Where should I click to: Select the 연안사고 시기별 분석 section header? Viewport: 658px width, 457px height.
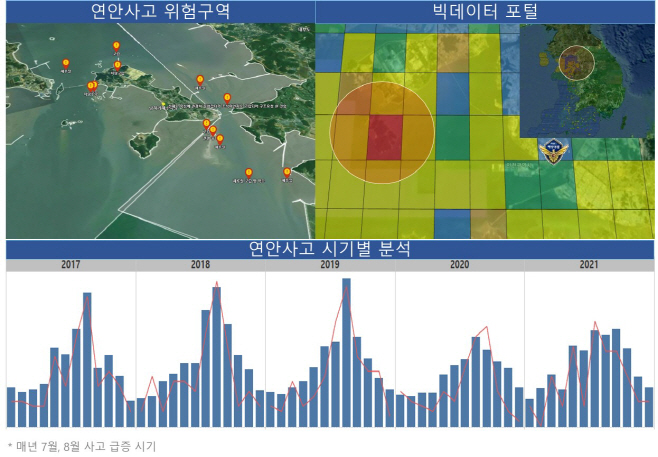pyautogui.click(x=329, y=249)
